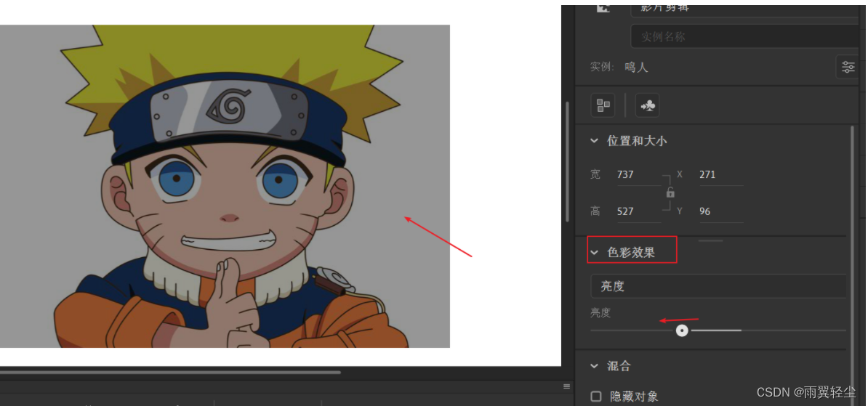Click the brightness slider handle
868x406 pixels.
(682, 330)
